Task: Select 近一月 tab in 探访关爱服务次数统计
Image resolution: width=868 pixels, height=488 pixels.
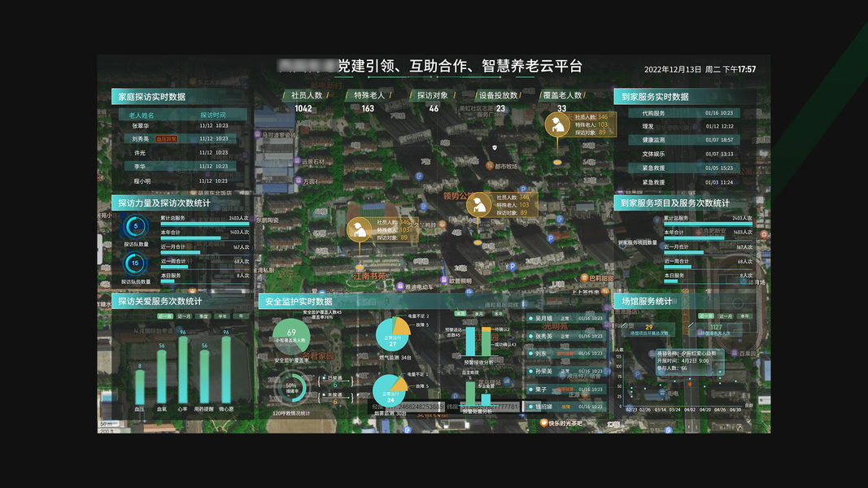Action: (184, 316)
